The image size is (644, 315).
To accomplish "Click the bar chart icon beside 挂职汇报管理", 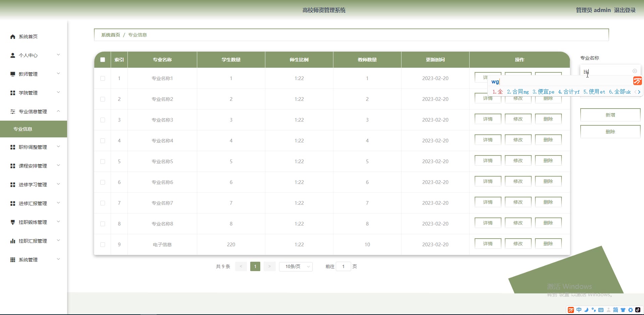I will [x=13, y=241].
